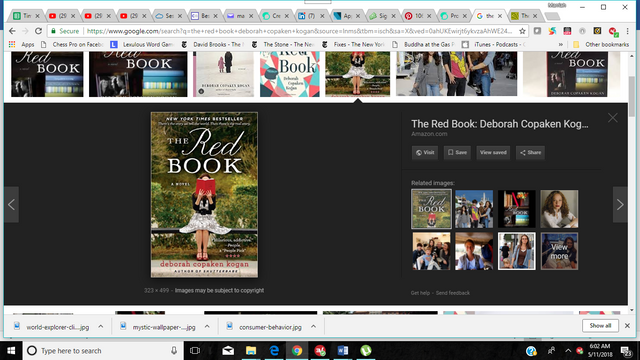Expand options for world-explorer download
The image size is (640, 360).
[100, 327]
